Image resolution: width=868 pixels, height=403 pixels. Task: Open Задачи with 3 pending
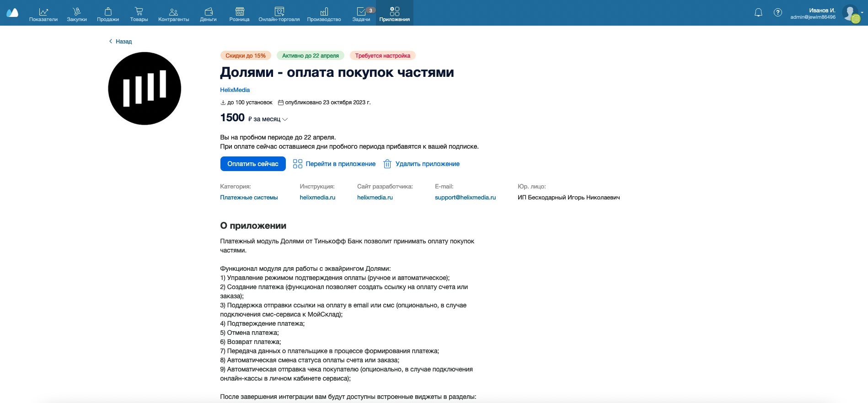[x=362, y=14]
